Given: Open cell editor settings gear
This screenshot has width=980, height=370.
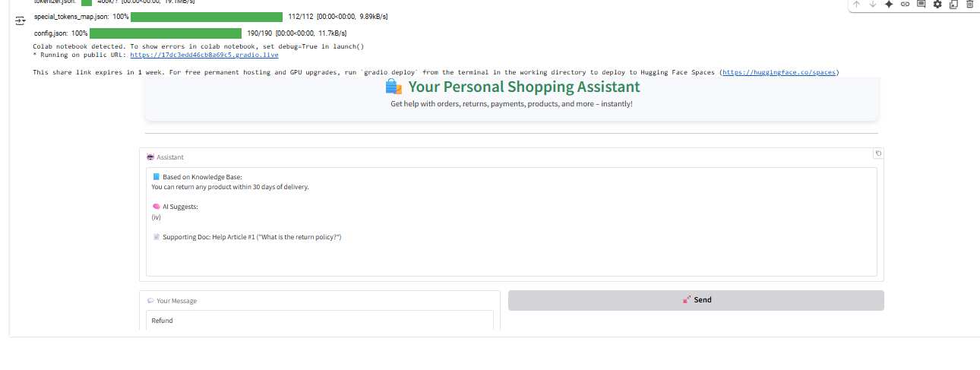Looking at the screenshot, I should coord(937,4).
